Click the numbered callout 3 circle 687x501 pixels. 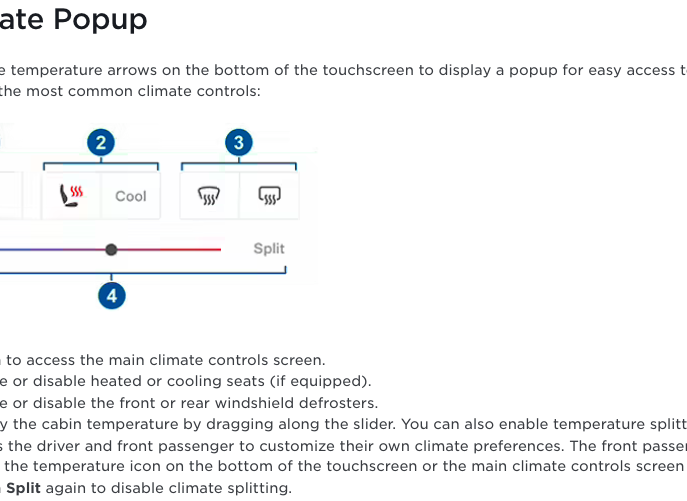(239, 142)
